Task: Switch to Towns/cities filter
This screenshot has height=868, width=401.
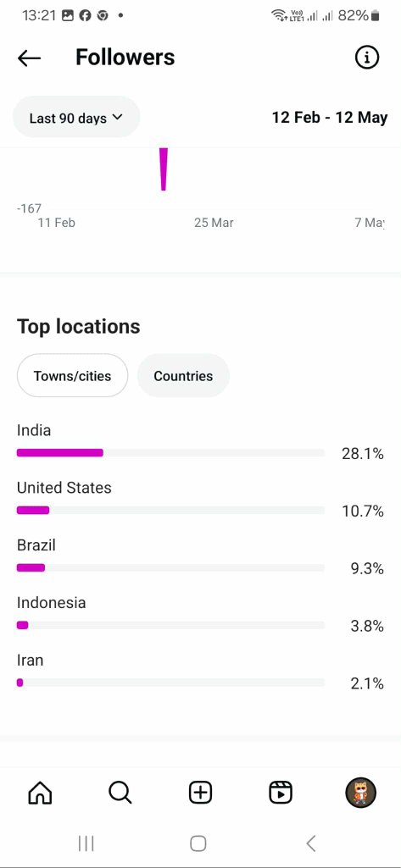Action: click(73, 376)
